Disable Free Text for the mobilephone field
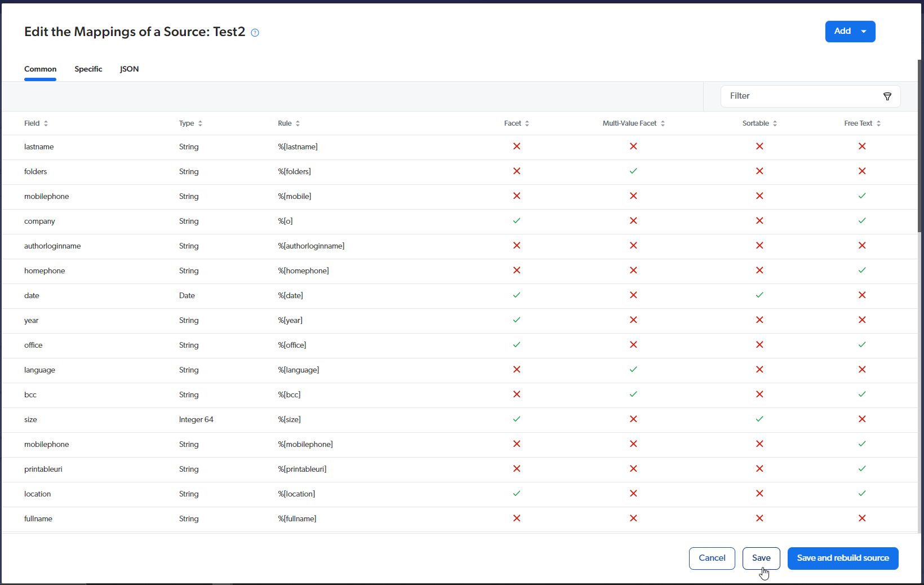Viewport: 924px width, 585px height. [x=861, y=196]
